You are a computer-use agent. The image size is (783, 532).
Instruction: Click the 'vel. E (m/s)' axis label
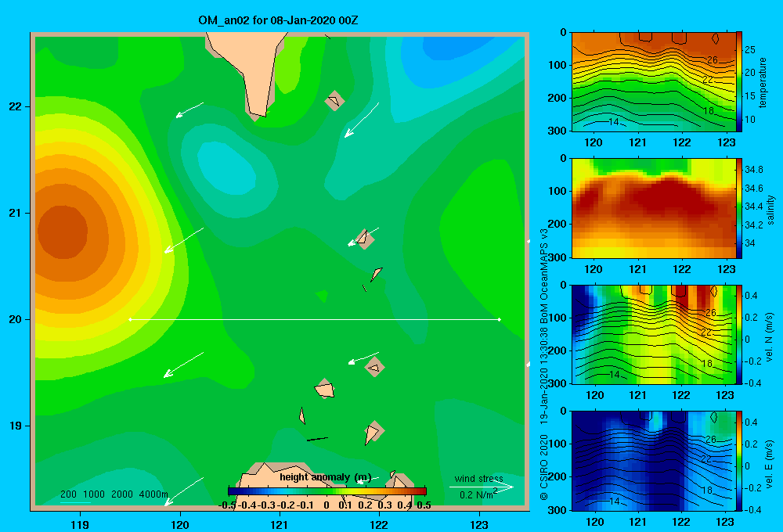coord(770,464)
